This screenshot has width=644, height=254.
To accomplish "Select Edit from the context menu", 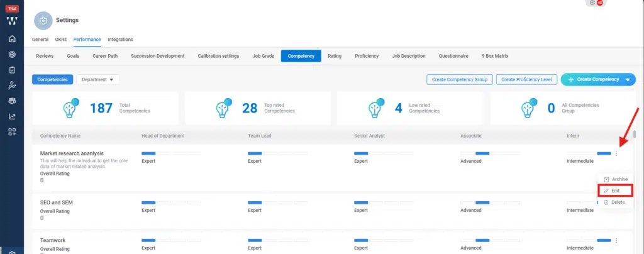I will (x=616, y=190).
